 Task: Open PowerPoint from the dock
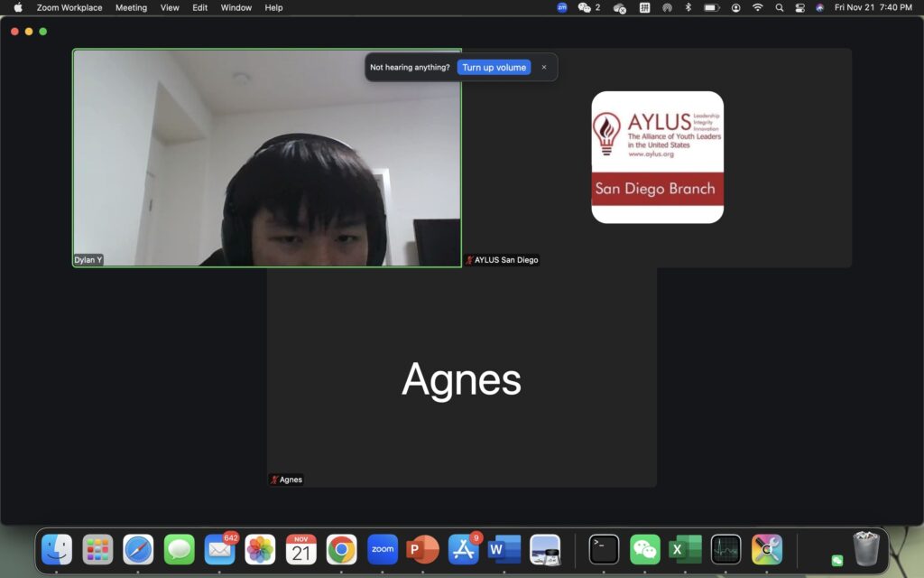point(423,549)
